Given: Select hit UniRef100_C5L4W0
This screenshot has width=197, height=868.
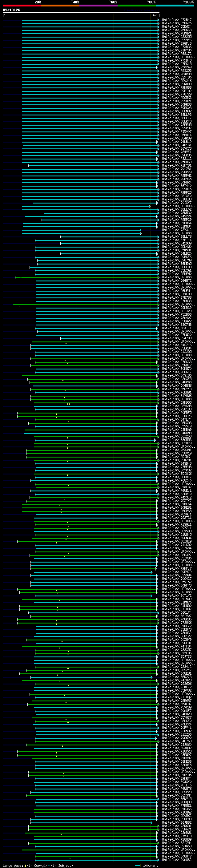Looking at the screenshot, I should point(177,247).
